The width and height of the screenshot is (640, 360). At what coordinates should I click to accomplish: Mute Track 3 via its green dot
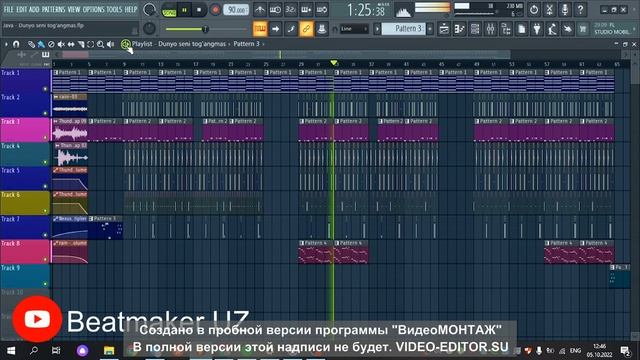click(x=45, y=138)
